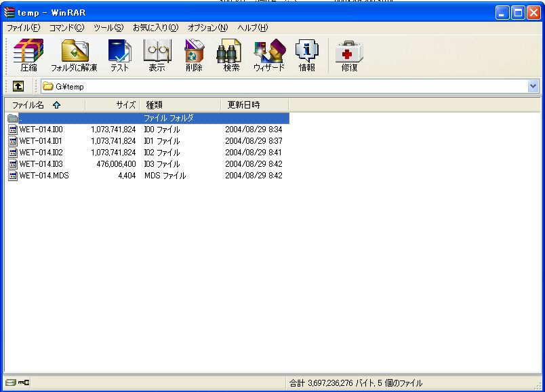545x392 pixels.
Task: Select the WET-014.MDS file name
Action: pos(44,175)
